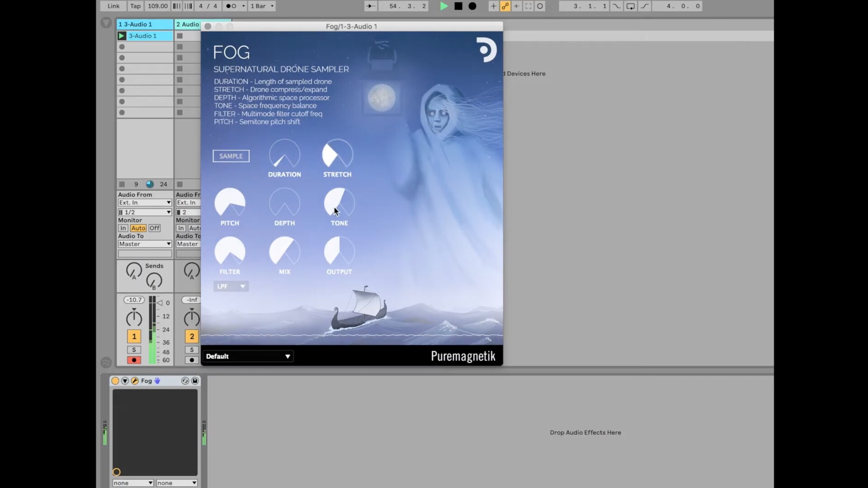Open the 1/2 input channel dropdown
The height and width of the screenshot is (488, 868).
tap(145, 212)
